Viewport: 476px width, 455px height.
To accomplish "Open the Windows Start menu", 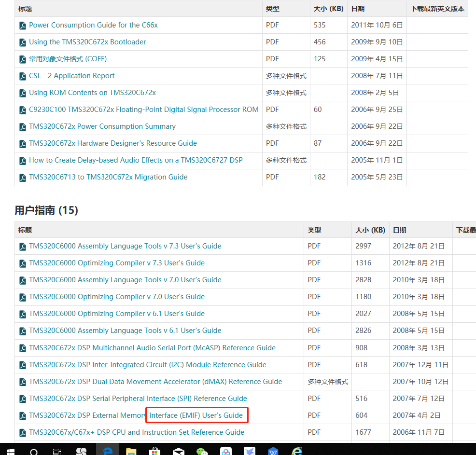I will pyautogui.click(x=10, y=452).
